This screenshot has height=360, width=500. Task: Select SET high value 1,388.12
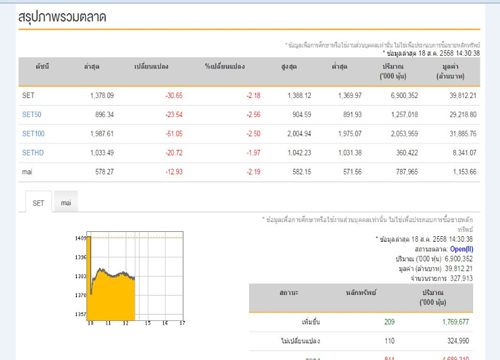click(299, 96)
